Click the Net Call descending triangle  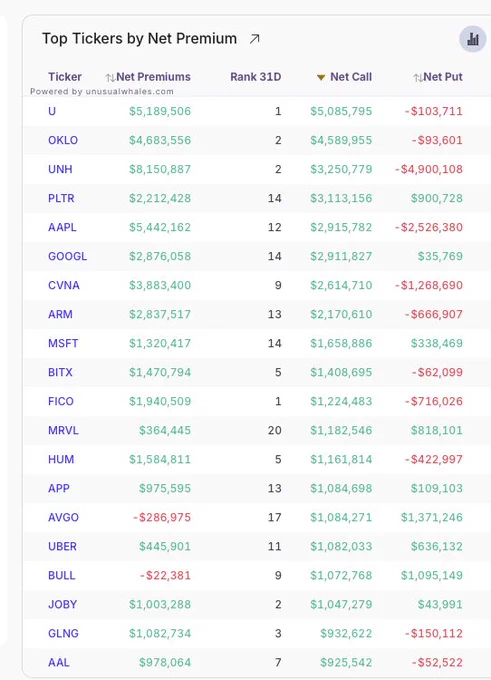pos(321,78)
